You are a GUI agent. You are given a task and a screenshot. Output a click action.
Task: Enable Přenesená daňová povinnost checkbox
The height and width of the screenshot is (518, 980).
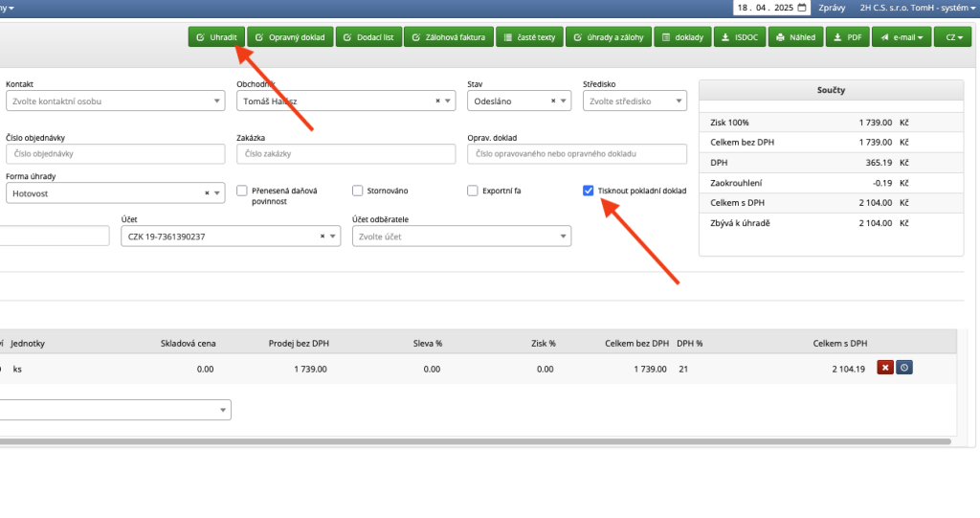[x=242, y=191]
